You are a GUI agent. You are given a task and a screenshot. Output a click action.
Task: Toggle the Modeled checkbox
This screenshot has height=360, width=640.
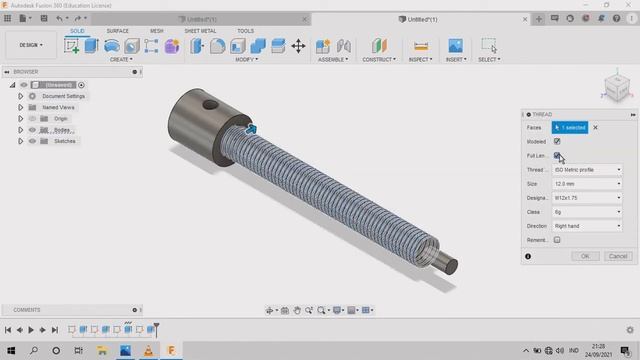(557, 142)
